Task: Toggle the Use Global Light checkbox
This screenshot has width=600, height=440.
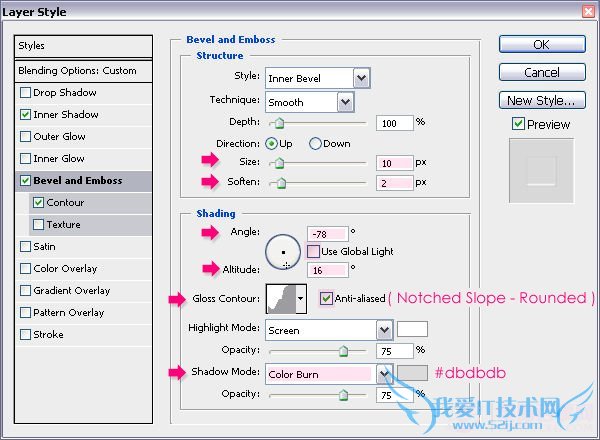Action: [x=314, y=250]
